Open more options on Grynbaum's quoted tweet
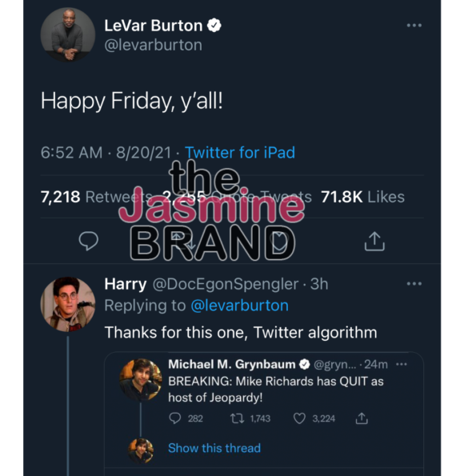This screenshot has width=476, height=476. point(402,364)
